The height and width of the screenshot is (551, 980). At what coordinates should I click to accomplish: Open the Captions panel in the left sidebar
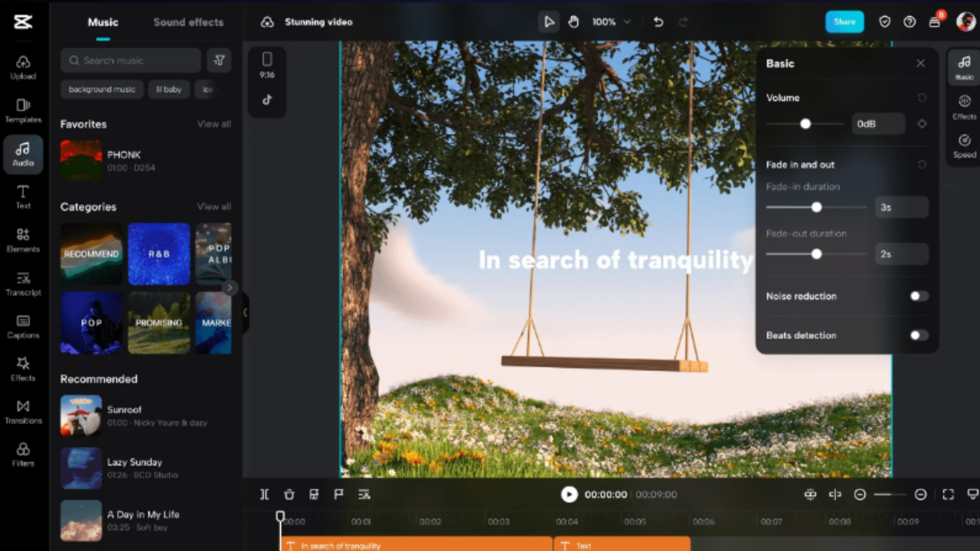tap(23, 328)
